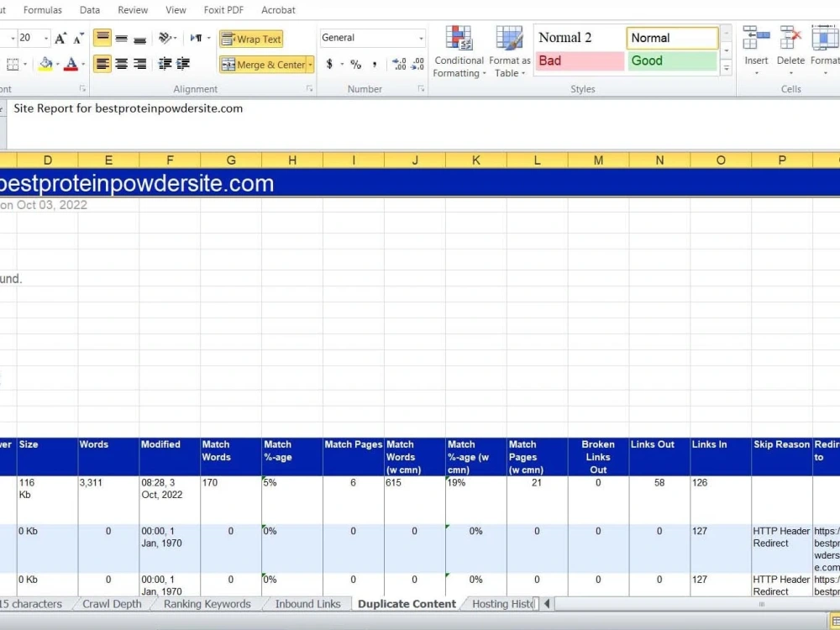Apply the Good cell style

coord(672,61)
